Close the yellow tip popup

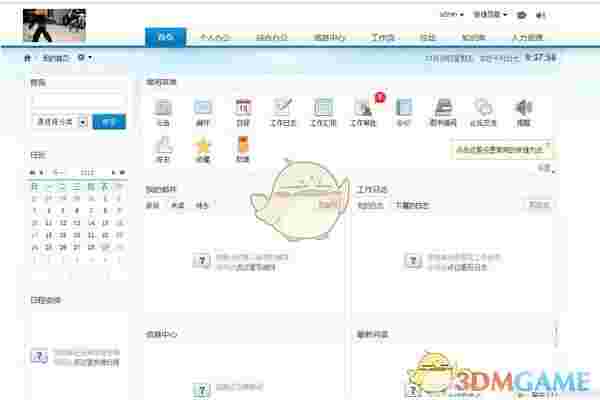[548, 145]
